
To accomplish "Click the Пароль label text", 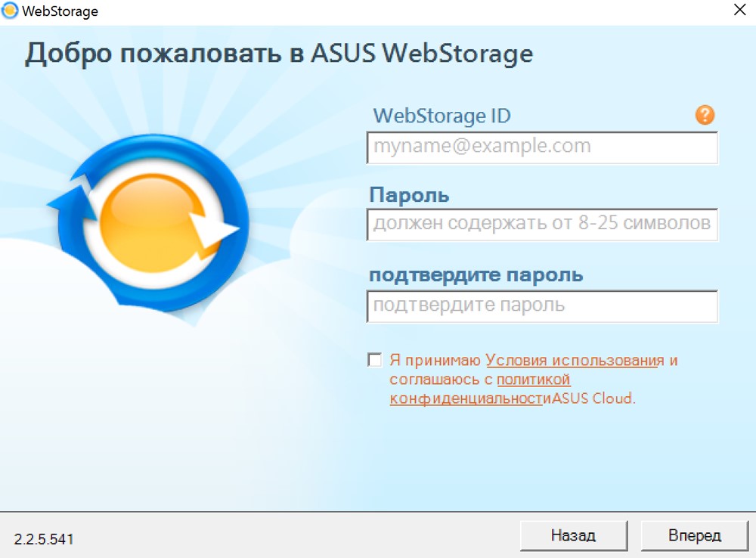I will pos(409,195).
